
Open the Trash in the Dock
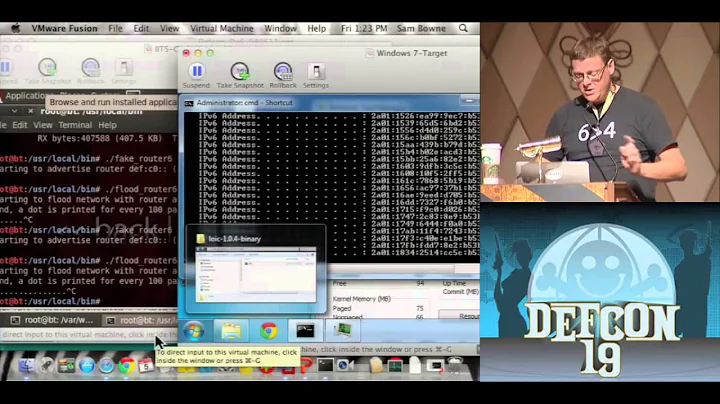click(x=455, y=365)
